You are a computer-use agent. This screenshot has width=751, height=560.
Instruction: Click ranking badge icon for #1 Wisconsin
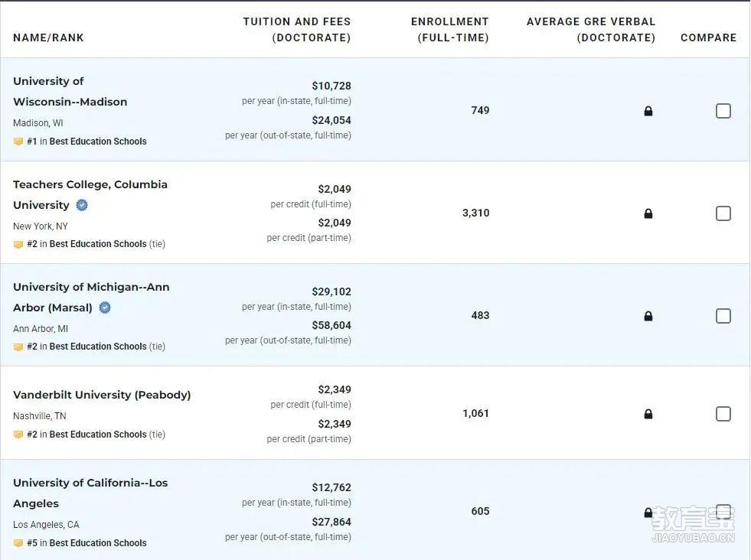click(x=18, y=142)
